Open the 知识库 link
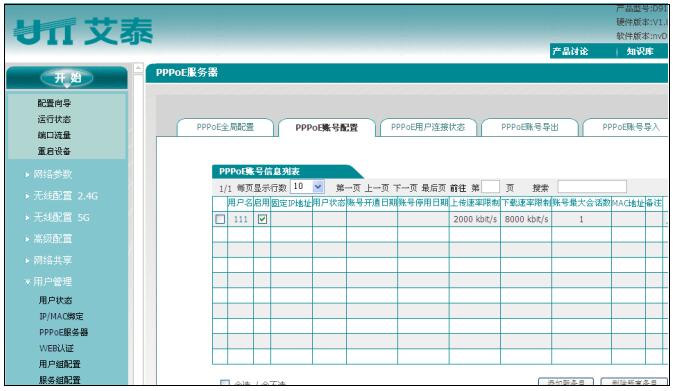 (640, 52)
